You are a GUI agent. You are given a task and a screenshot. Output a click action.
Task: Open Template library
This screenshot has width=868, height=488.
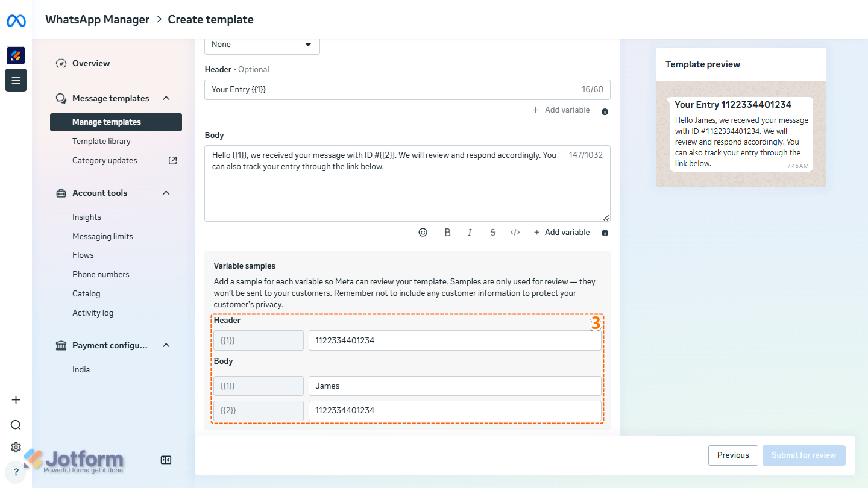(101, 141)
